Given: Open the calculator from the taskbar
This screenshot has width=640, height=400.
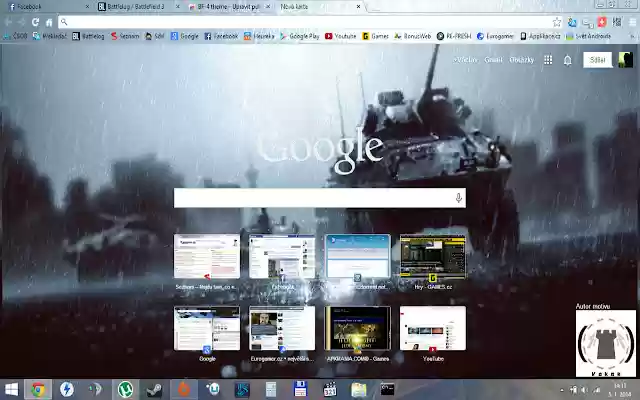Looking at the screenshot, I should [271, 389].
